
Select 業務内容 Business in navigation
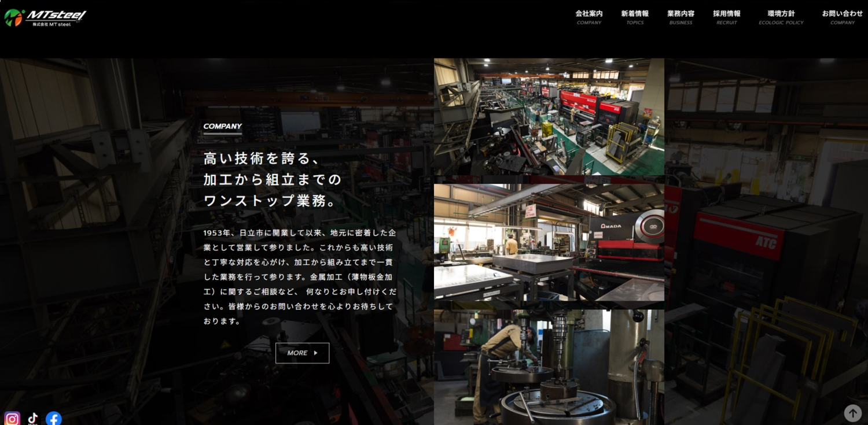coord(681,17)
